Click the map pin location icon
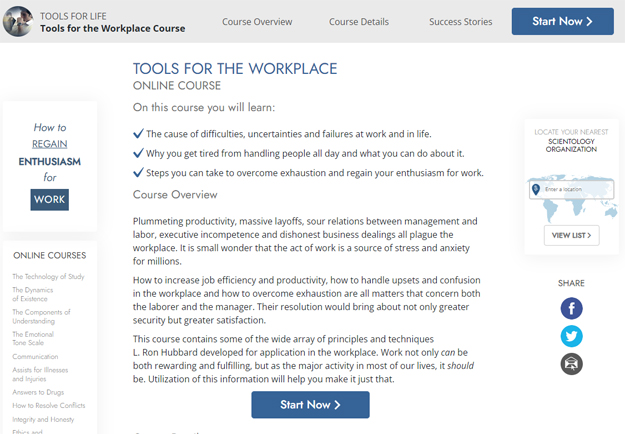The height and width of the screenshot is (434, 625). 536,189
